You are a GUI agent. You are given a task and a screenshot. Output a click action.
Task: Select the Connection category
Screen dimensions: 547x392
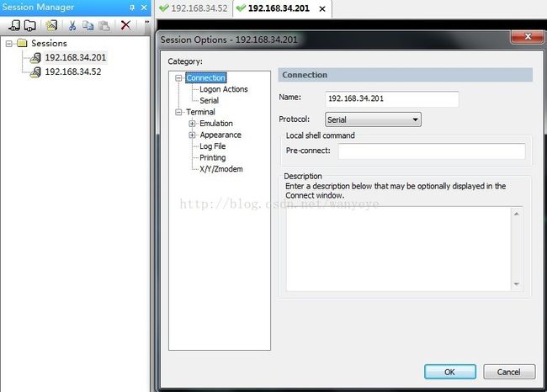pyautogui.click(x=206, y=77)
